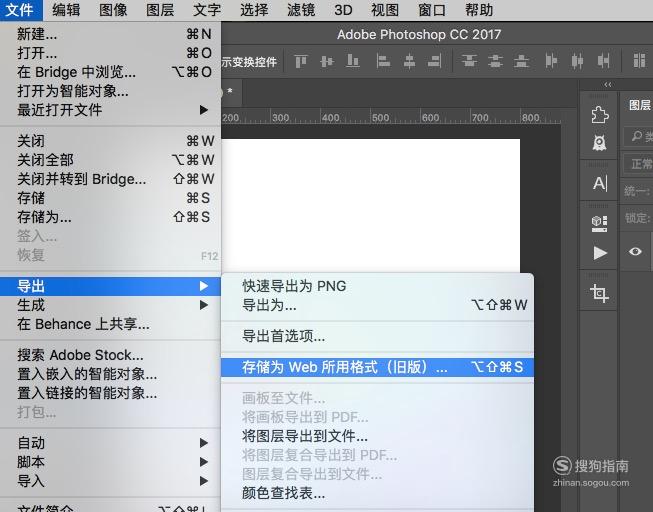Choose 存储为 Web 所用格式（旧版）...
This screenshot has width=653, height=512.
click(x=377, y=367)
